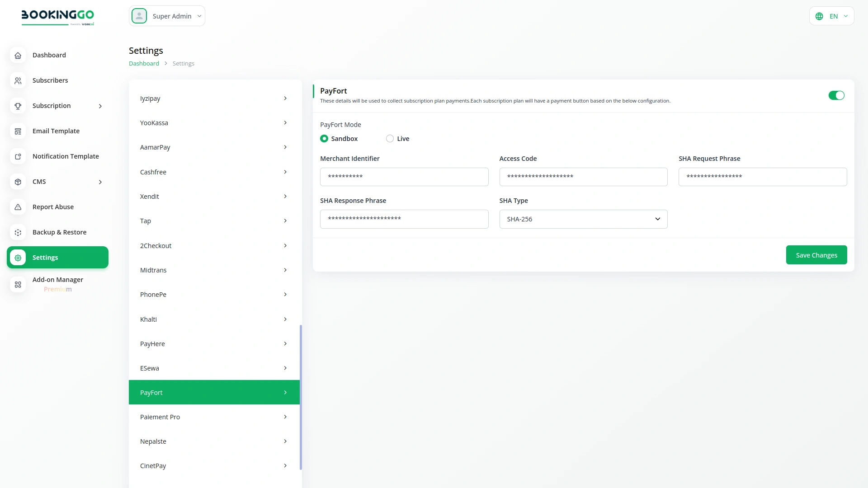
Task: Open the SHA Type dropdown
Action: (x=583, y=219)
